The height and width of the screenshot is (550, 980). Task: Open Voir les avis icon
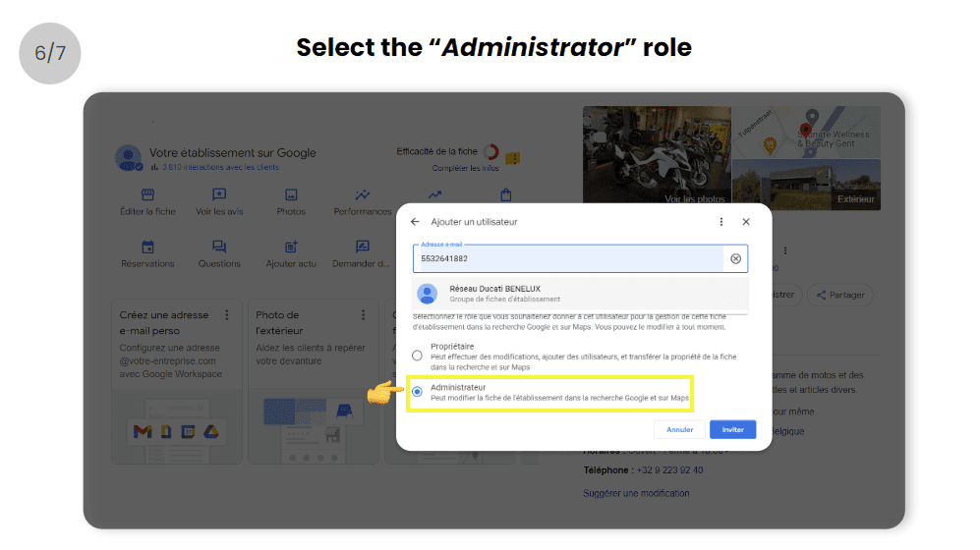[219, 194]
